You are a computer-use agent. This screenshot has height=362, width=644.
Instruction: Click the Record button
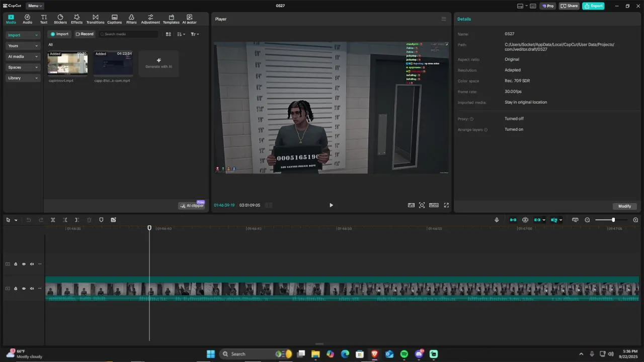tap(85, 34)
